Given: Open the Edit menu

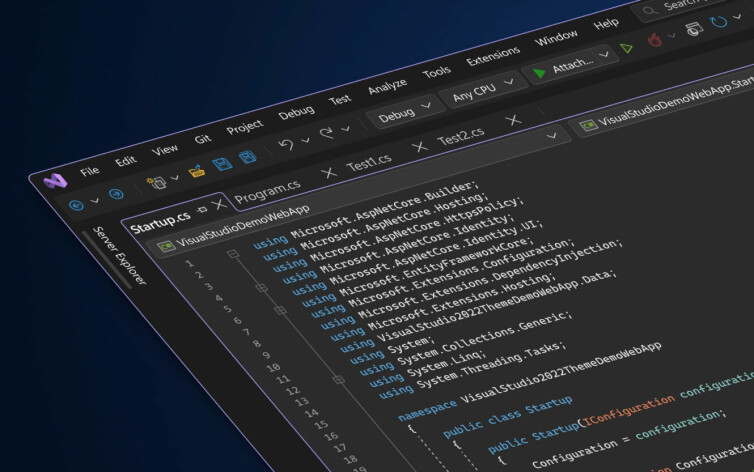Looking at the screenshot, I should pos(126,161).
